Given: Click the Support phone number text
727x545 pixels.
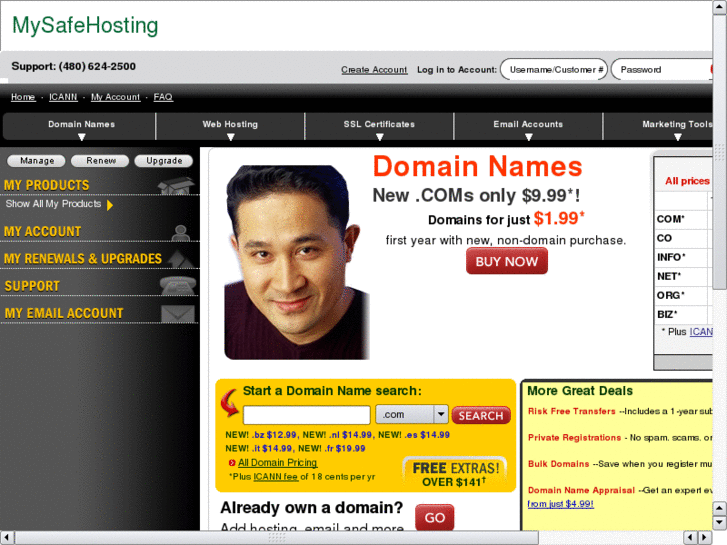Looking at the screenshot, I should (x=74, y=66).
